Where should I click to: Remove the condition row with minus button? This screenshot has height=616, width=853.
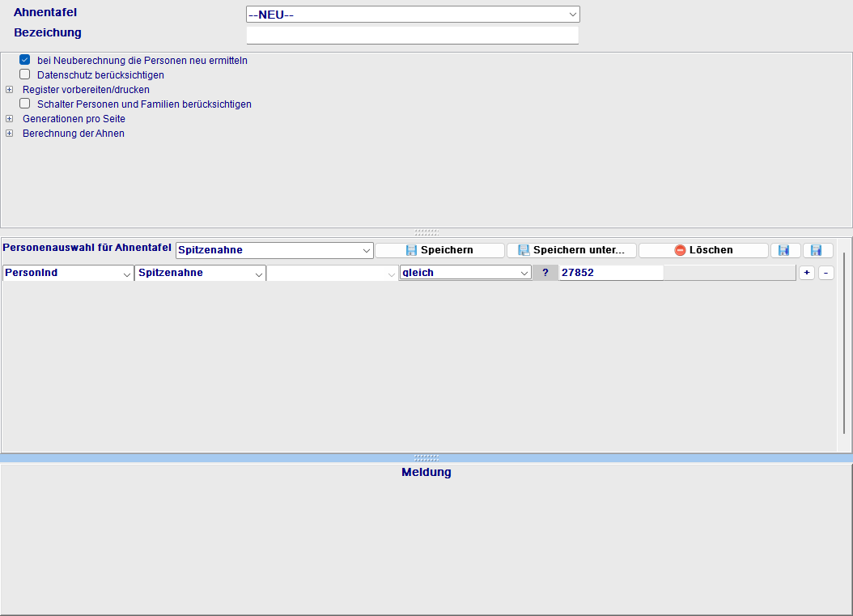click(x=825, y=273)
